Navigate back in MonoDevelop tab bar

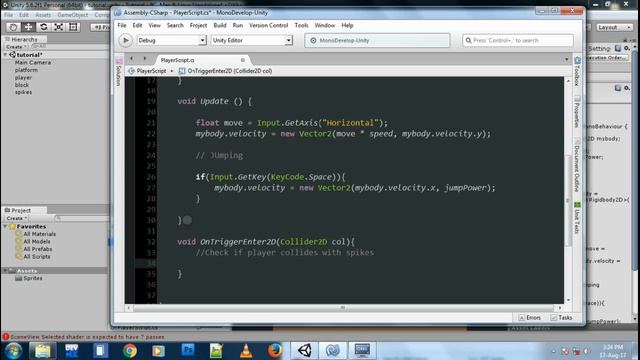[x=131, y=59]
